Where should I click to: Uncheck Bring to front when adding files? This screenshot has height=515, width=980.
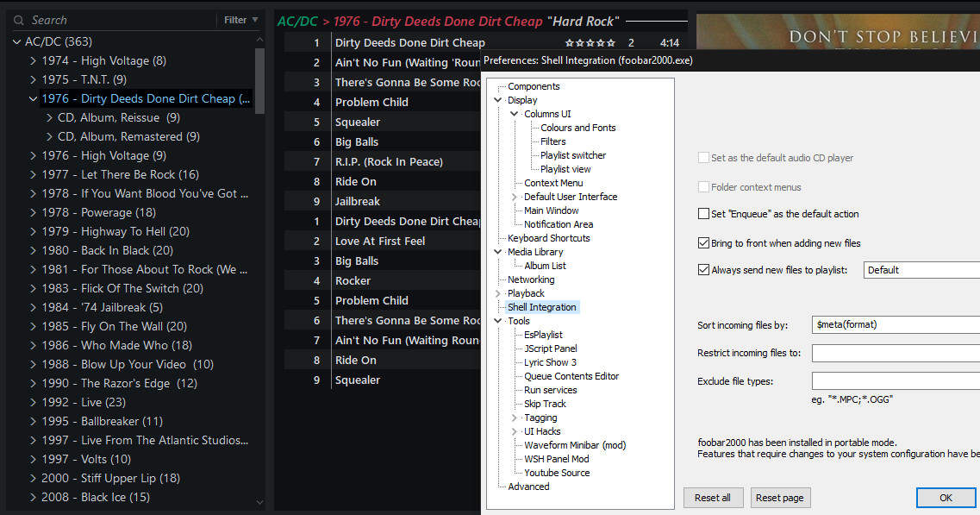(703, 243)
